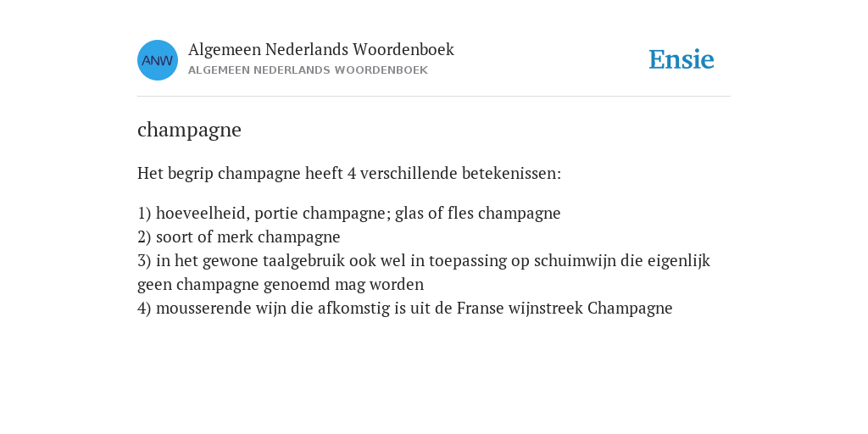868x434 pixels.
Task: Click the word Champagne ending definition 4
Action: (x=630, y=309)
